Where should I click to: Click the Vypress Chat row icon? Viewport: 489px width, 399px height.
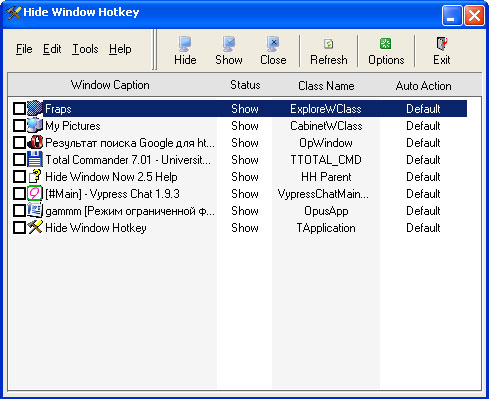(x=35, y=193)
